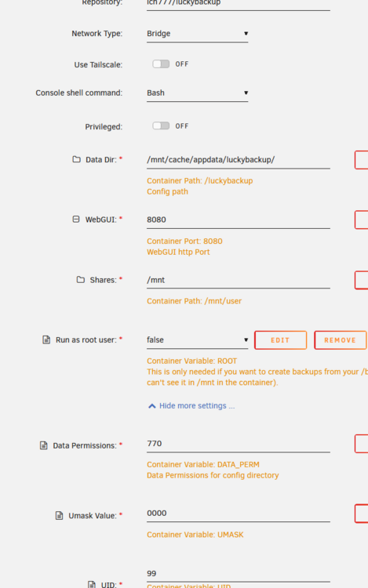Click the Umask Value field showing 0000
Viewport: 368px width, 588px height.
tap(239, 514)
